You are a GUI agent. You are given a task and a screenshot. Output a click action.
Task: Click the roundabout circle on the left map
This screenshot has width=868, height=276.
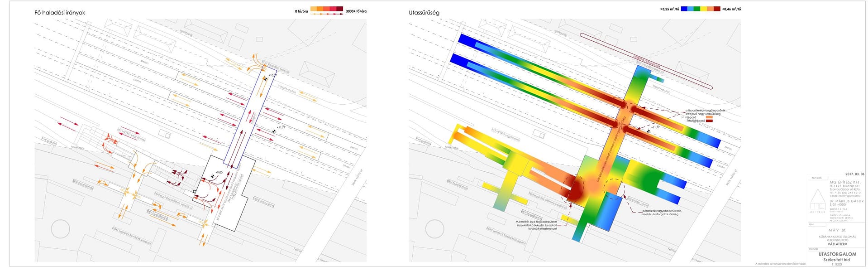(60, 229)
